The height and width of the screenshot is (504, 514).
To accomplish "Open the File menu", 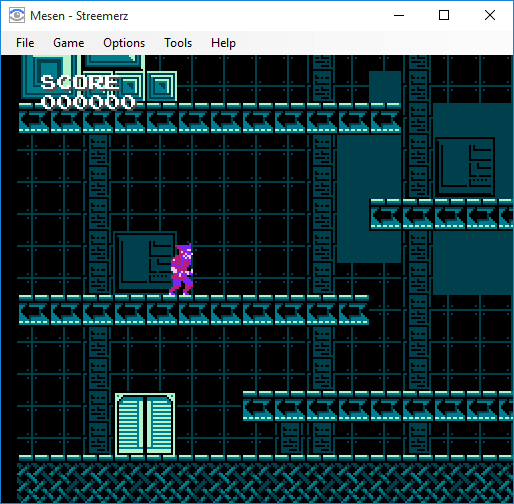I will pos(25,43).
